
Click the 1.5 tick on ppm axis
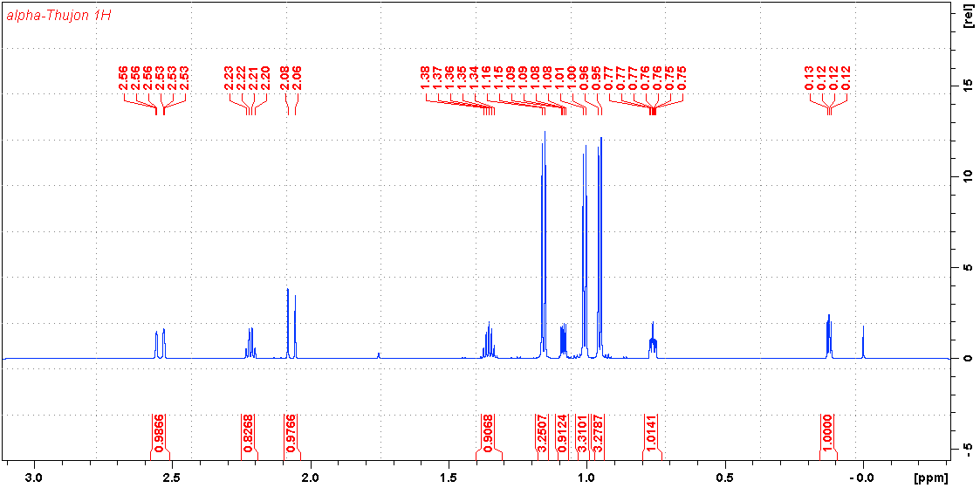(x=449, y=478)
